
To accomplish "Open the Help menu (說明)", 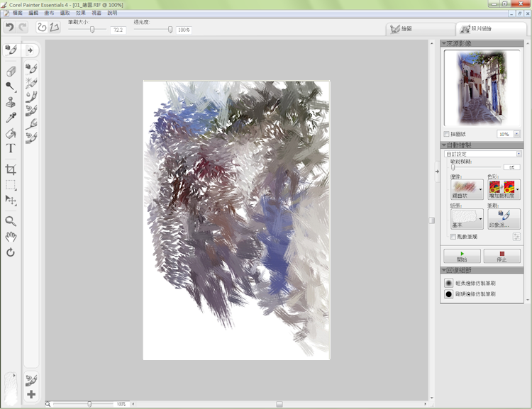I will coord(112,13).
